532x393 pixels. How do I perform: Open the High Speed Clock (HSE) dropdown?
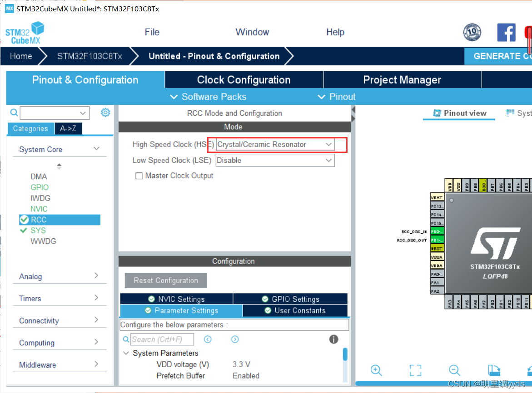click(x=275, y=144)
